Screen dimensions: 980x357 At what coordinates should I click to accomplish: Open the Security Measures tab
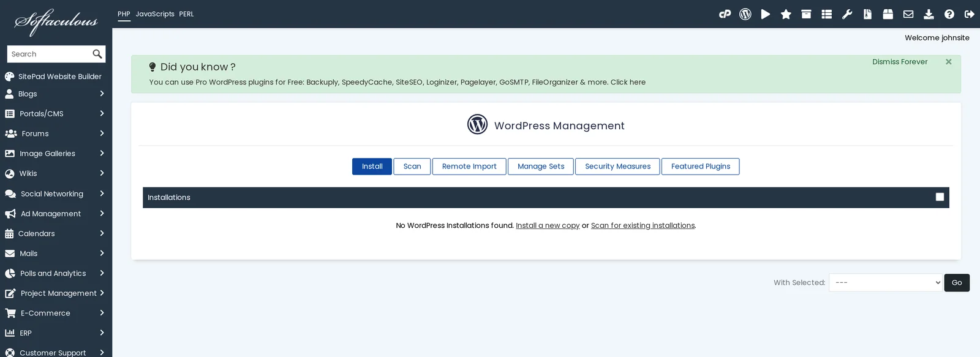click(x=617, y=167)
